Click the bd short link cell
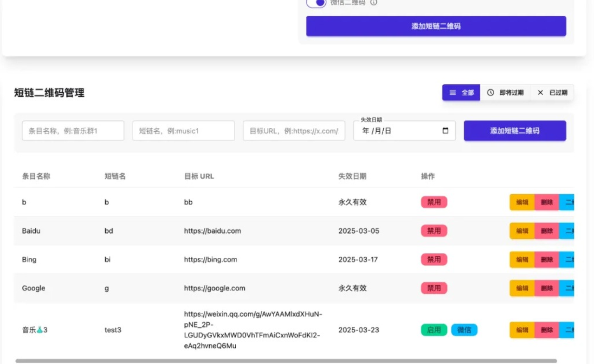 coord(109,230)
